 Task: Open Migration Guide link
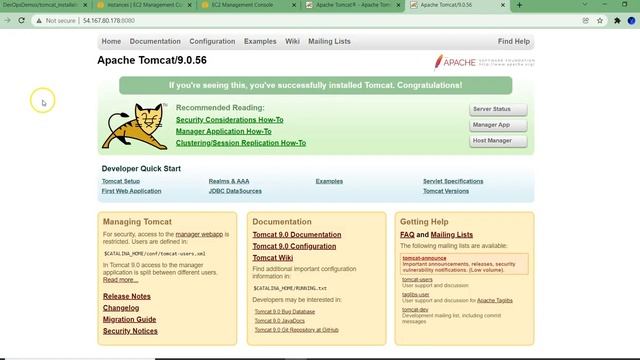(x=129, y=319)
